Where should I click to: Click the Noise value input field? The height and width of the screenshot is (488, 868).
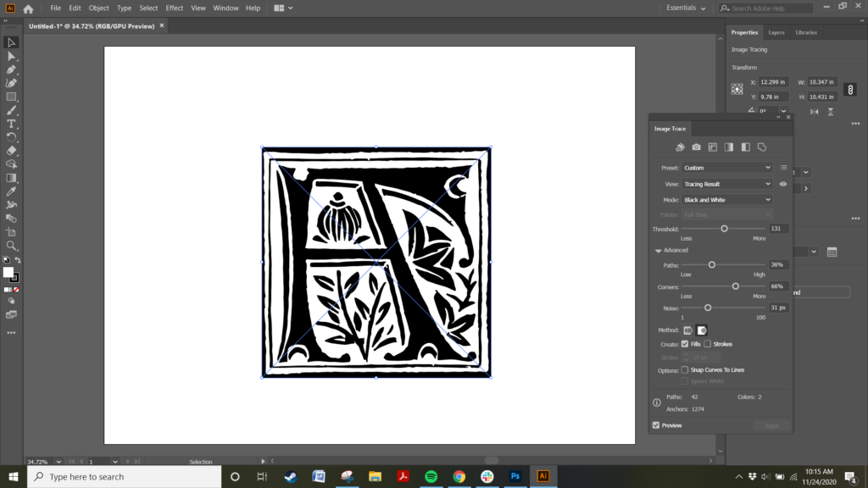[778, 308]
